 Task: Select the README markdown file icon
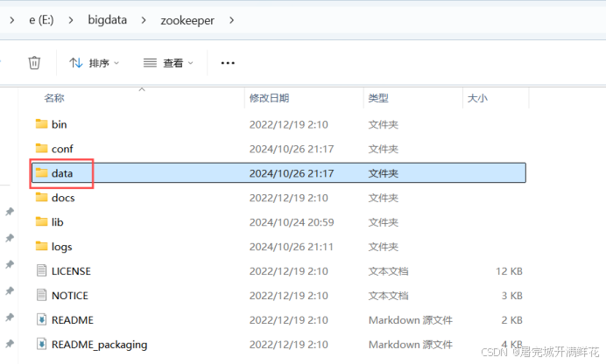pos(41,319)
